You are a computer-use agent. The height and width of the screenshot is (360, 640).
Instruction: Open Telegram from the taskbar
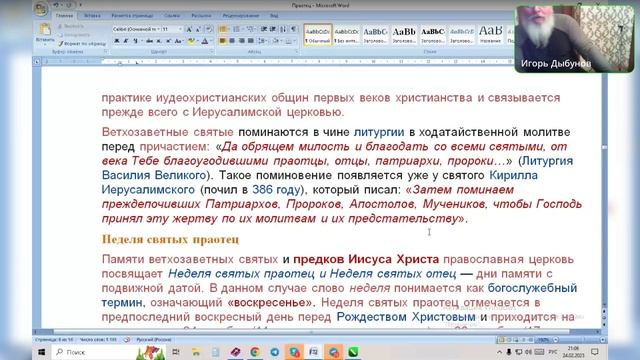(x=274, y=352)
